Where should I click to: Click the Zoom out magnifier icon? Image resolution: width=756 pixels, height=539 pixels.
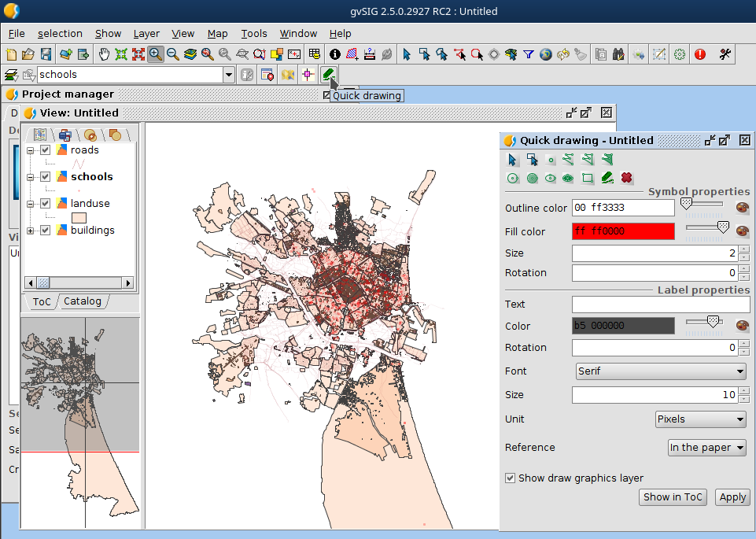173,54
